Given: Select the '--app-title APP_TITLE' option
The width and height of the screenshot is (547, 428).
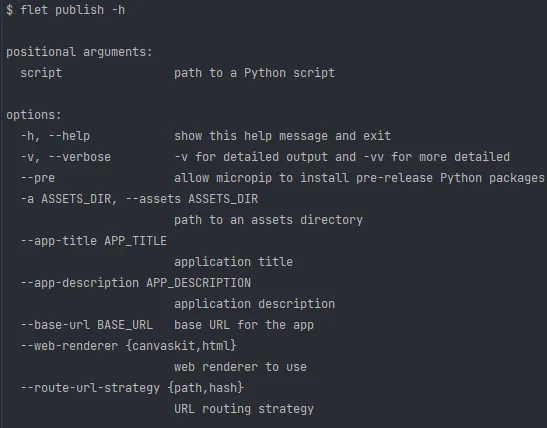Looking at the screenshot, I should 93,241.
